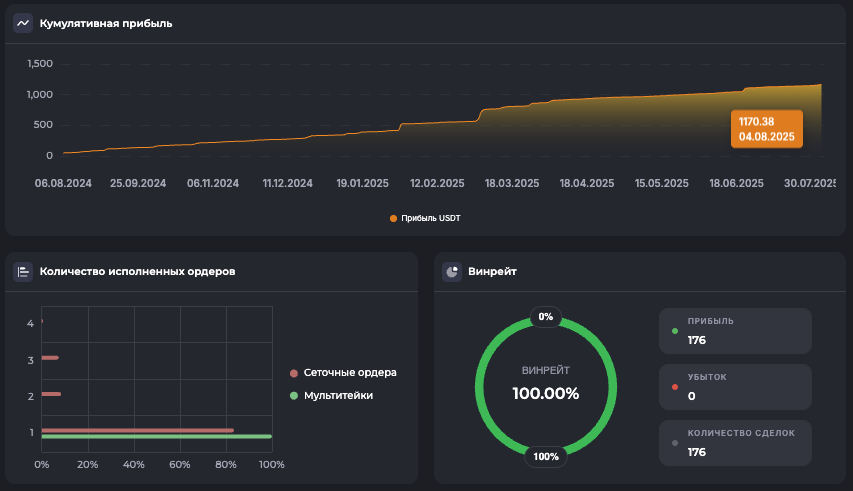Click the gray Количество сделок dot
Screen dimensions: 853x491
point(675,443)
